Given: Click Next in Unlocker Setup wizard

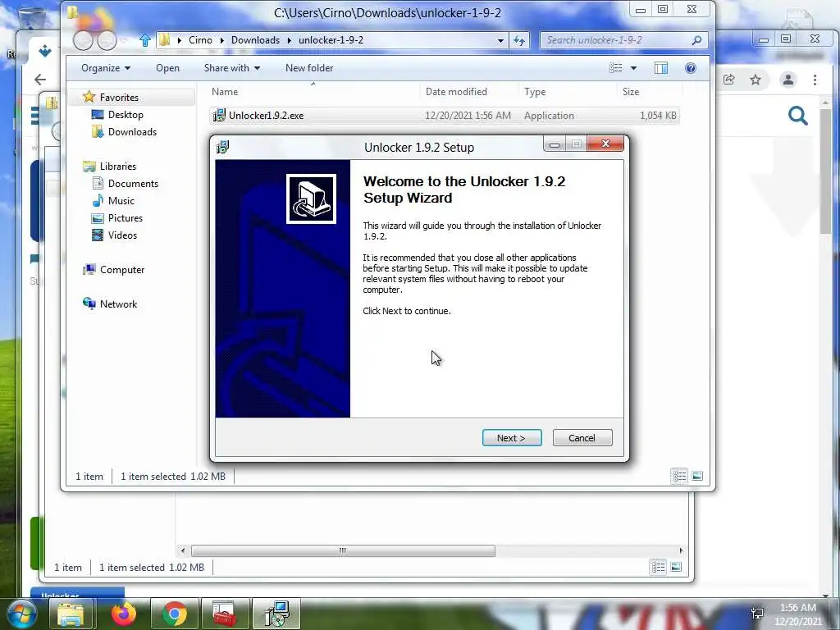Looking at the screenshot, I should pos(512,438).
